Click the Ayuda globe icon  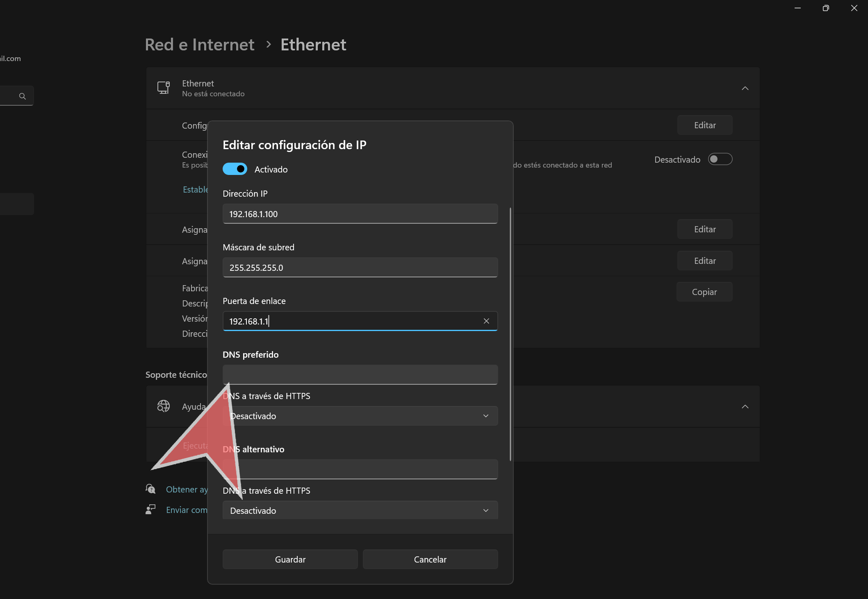point(164,406)
